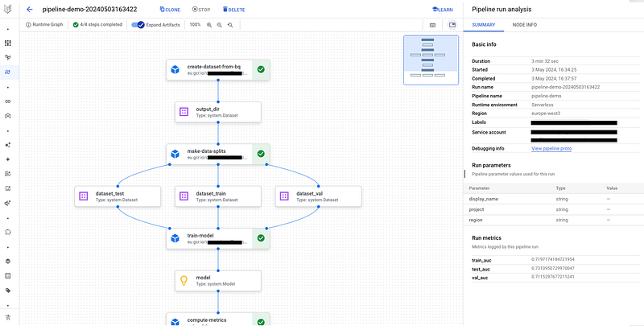Screen dimensions: 644x326
Task: Click the keyboard shortcuts toolbar icon
Action: point(432,25)
